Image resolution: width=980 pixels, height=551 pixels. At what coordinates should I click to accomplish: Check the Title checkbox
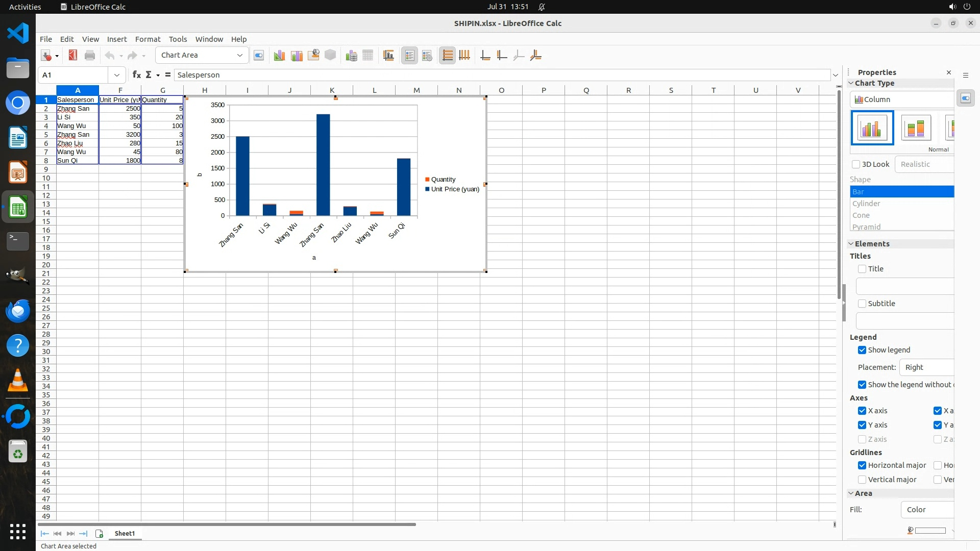(x=862, y=269)
